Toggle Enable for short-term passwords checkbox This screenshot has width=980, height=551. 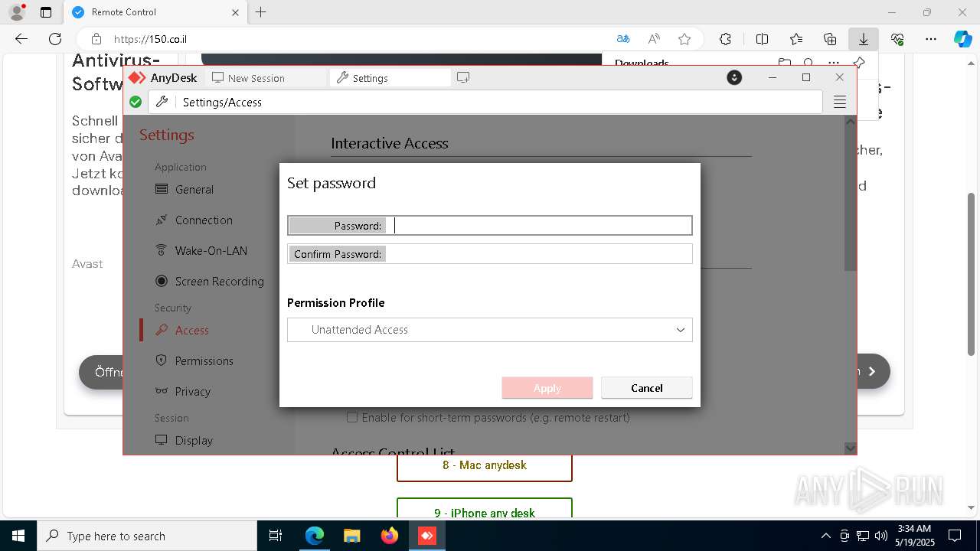coord(352,418)
